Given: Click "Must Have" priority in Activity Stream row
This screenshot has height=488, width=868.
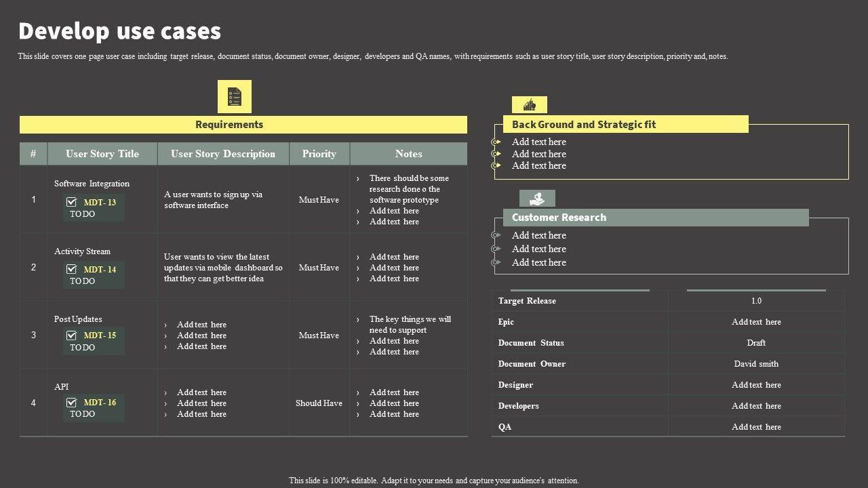Looking at the screenshot, I should [319, 268].
